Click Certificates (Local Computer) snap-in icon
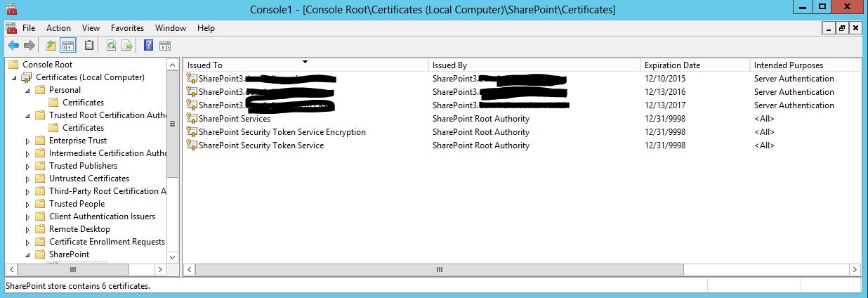Image resolution: width=868 pixels, height=298 pixels. 27,77
